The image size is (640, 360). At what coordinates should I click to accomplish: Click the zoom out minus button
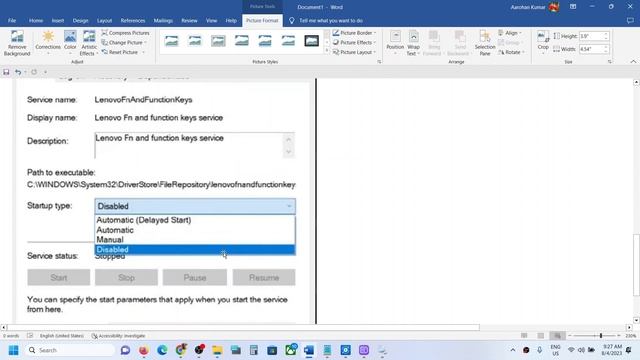click(570, 336)
